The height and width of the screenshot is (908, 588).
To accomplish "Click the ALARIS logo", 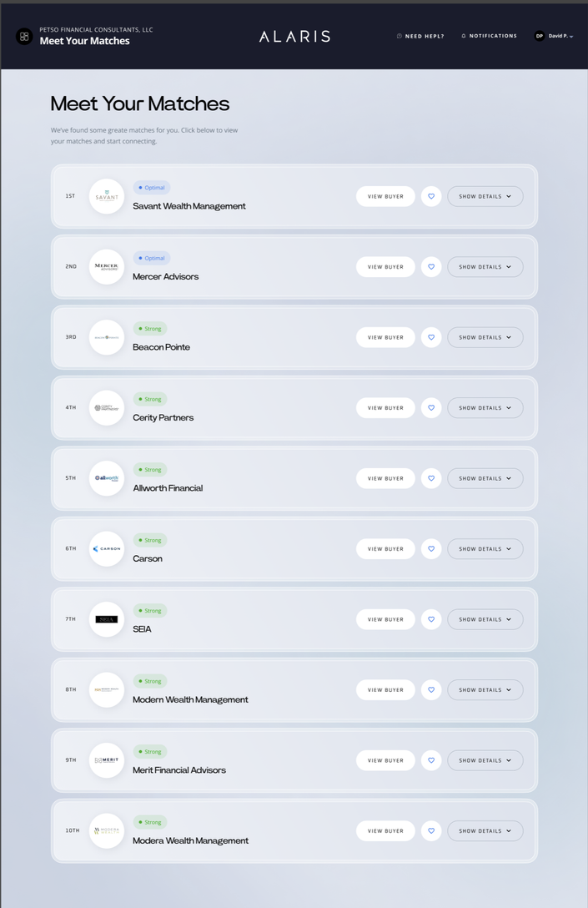I will (x=294, y=36).
